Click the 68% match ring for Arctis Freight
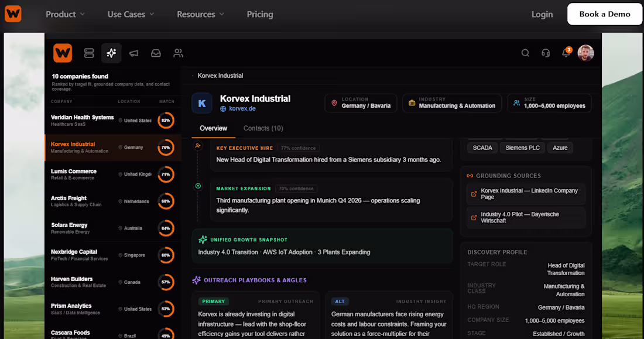This screenshot has height=339, width=644. (166, 201)
